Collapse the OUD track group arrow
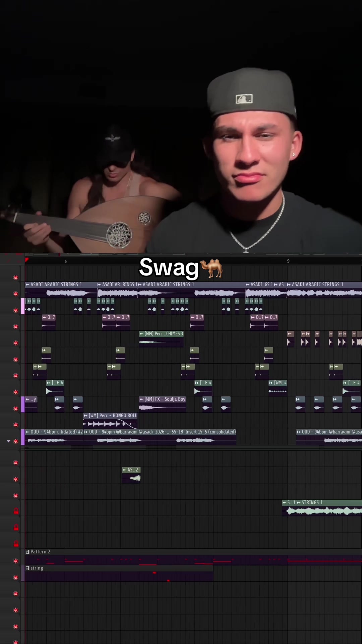 (8, 441)
